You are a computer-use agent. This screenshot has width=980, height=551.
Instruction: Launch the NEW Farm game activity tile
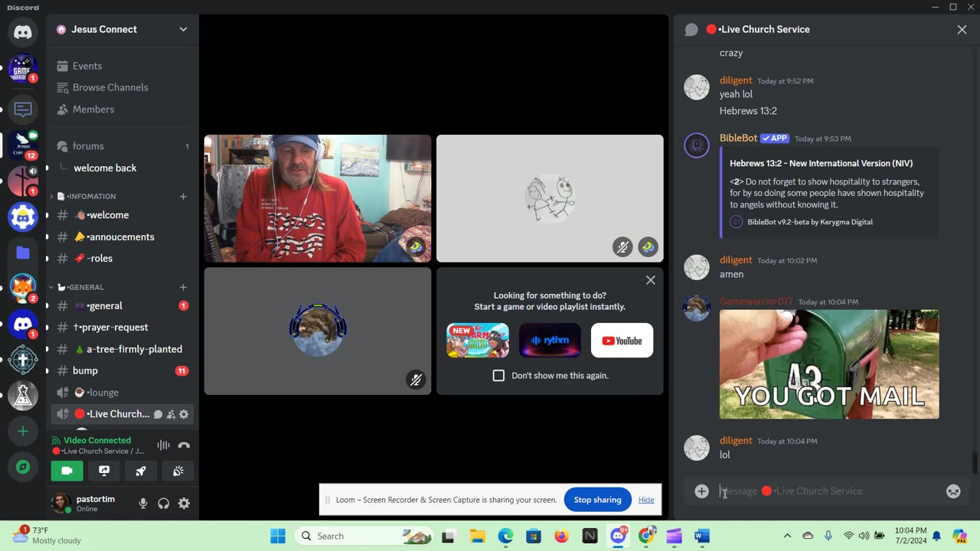[478, 341]
